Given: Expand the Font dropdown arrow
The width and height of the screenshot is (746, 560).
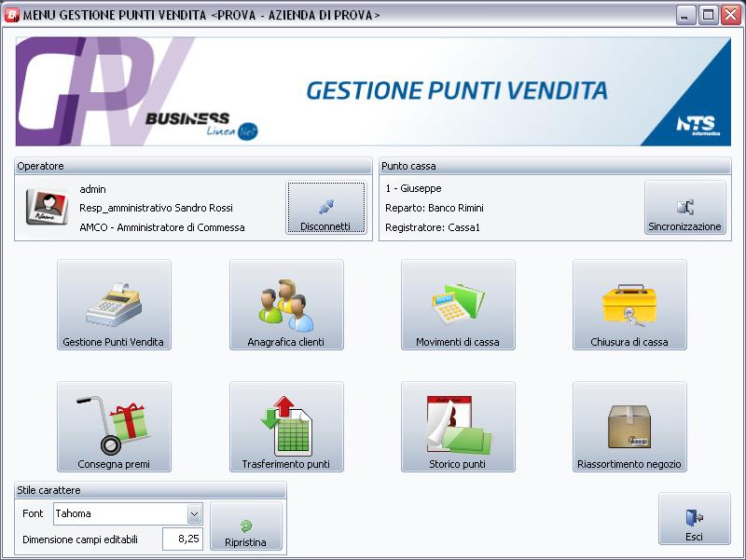Looking at the screenshot, I should click(194, 514).
